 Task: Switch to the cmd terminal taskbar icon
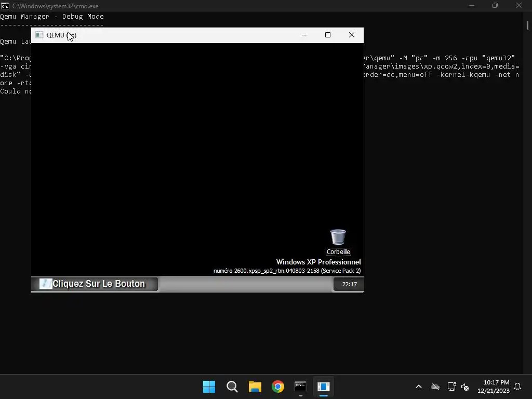(x=301, y=387)
